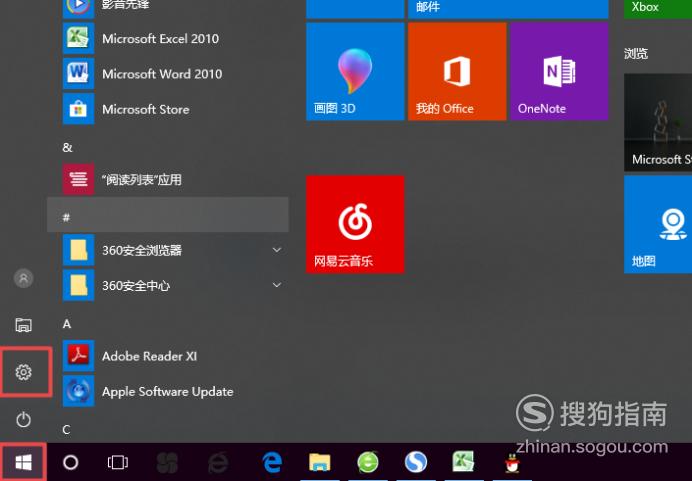This screenshot has height=481, width=692.
Task: Open the Xbox tile
Action: [x=658, y=9]
